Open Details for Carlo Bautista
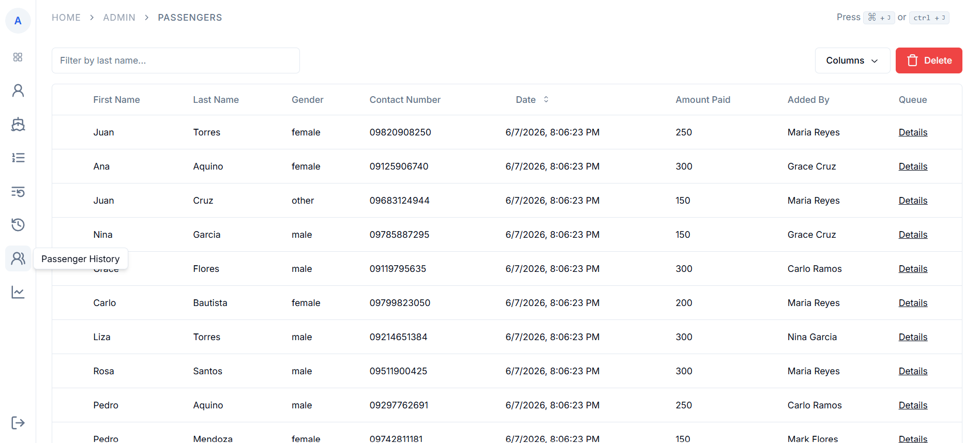Viewport: 980px width, 443px height. pos(913,303)
